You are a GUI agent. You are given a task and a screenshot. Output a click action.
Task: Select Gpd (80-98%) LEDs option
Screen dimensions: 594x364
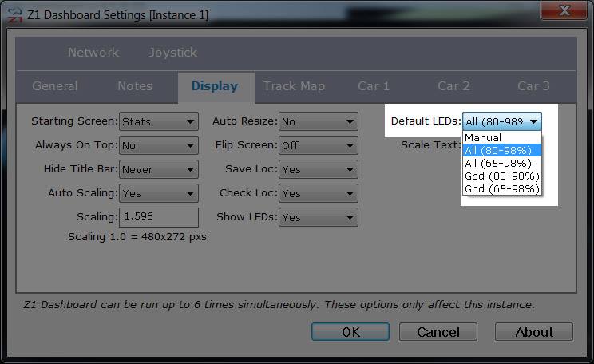(502, 176)
